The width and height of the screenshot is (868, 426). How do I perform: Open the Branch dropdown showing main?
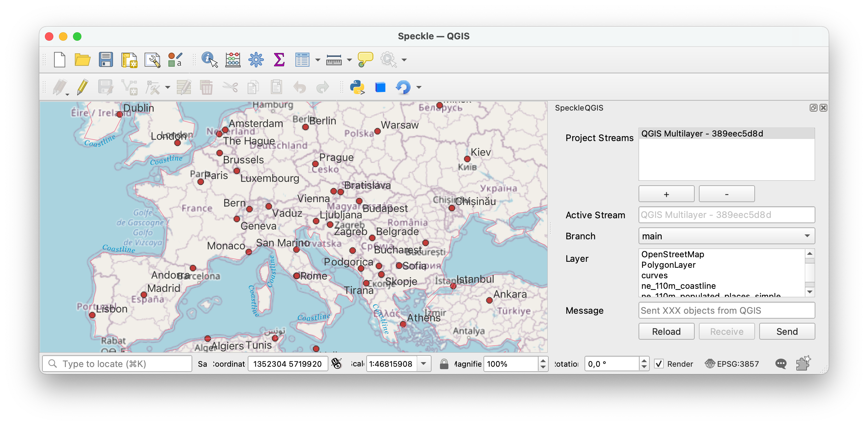[x=727, y=236]
